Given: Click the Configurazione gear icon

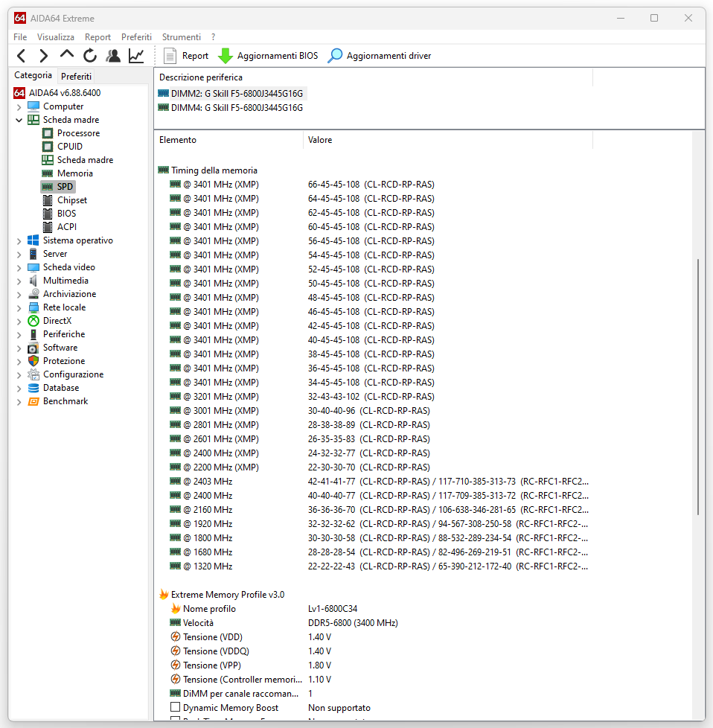Looking at the screenshot, I should click(33, 374).
